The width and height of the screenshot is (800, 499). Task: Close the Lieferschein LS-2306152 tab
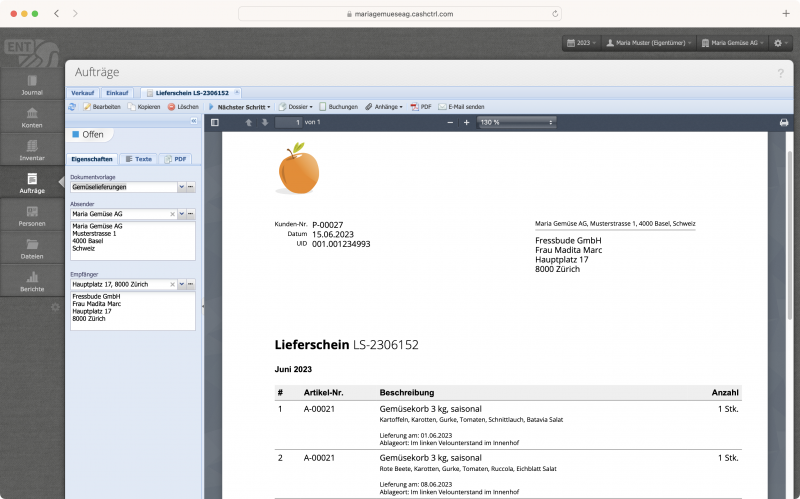[237, 92]
